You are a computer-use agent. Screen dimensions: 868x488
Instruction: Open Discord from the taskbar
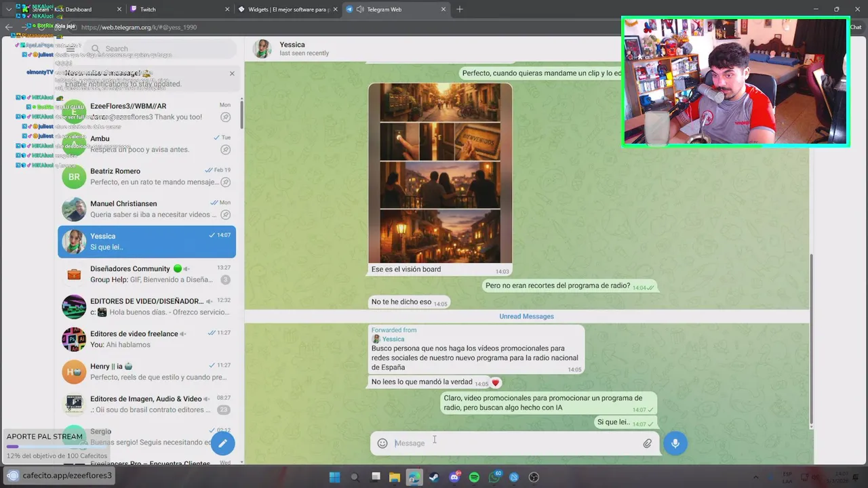454,477
